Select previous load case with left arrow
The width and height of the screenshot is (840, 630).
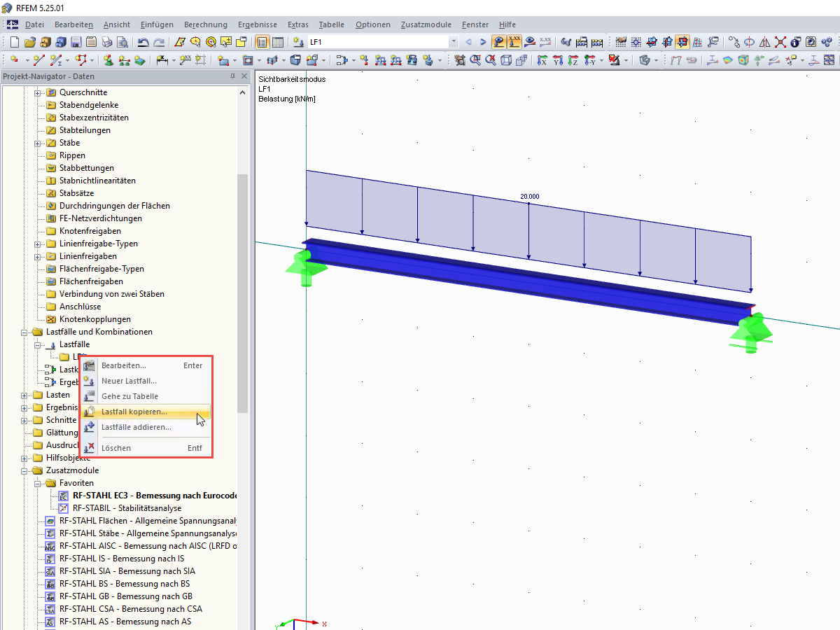(468, 42)
